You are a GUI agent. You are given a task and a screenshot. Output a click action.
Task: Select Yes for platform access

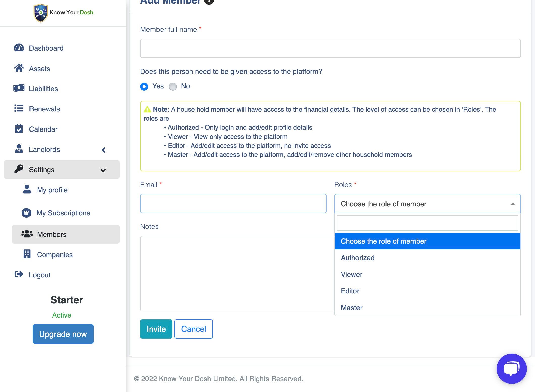(144, 87)
